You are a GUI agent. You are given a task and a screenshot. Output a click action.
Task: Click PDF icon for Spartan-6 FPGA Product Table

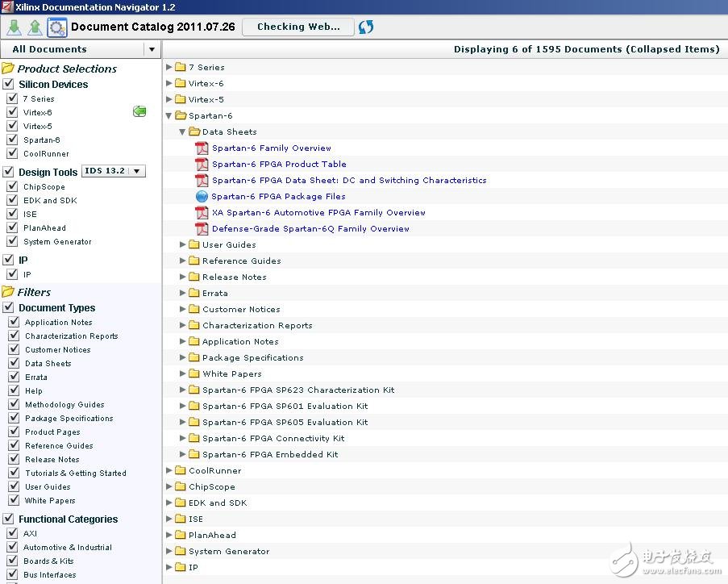tap(202, 165)
